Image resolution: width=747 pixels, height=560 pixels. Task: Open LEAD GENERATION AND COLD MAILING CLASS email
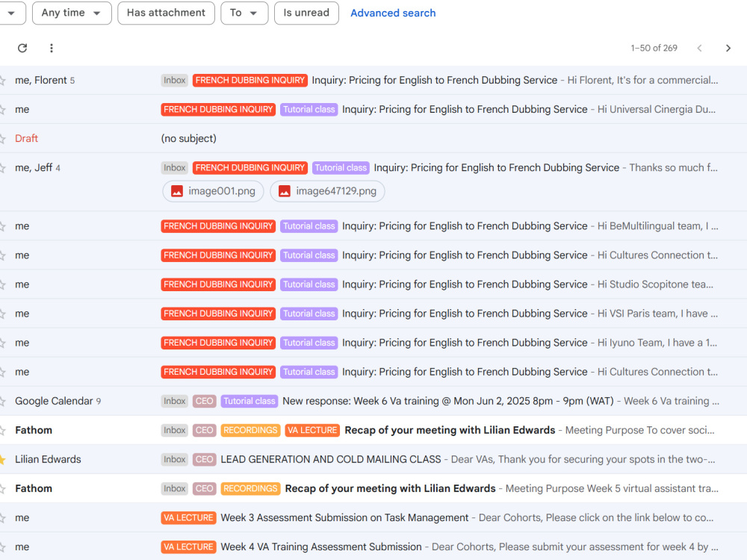pyautogui.click(x=373, y=459)
